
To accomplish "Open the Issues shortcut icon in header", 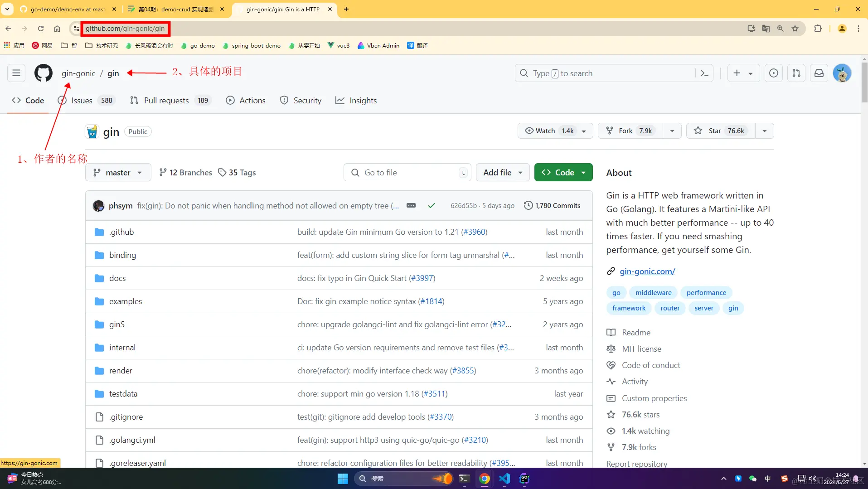I will pos(774,73).
